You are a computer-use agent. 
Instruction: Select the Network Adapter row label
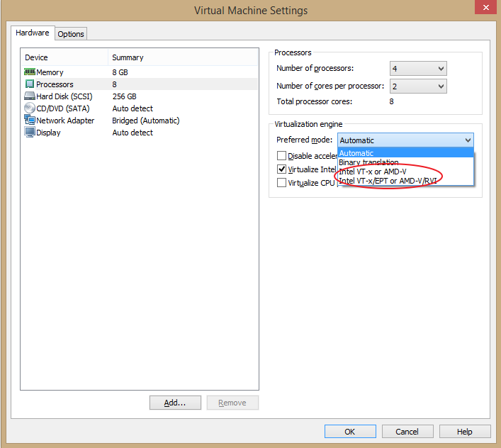tap(65, 121)
